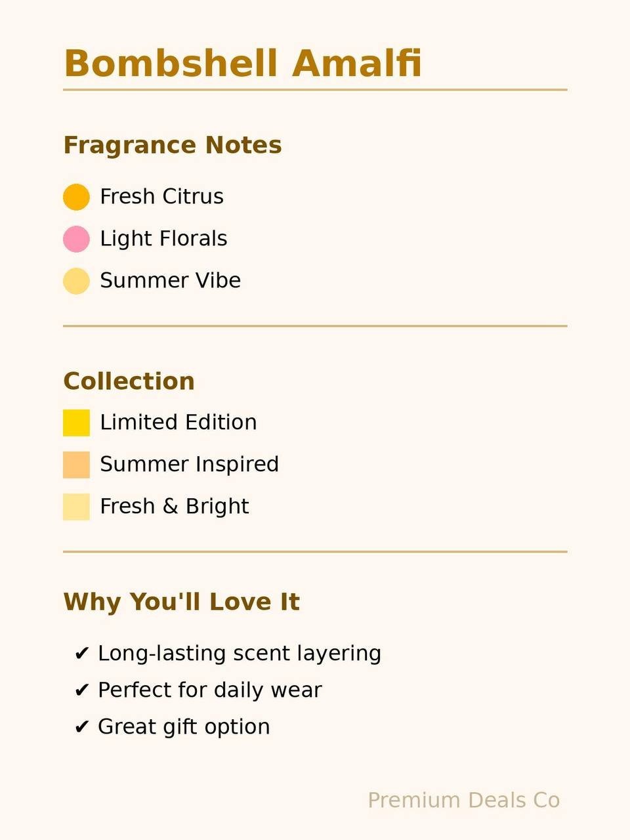The image size is (630, 840).
Task: Click the checkmark beside Long-lasting scent layering
Action: [81, 654]
